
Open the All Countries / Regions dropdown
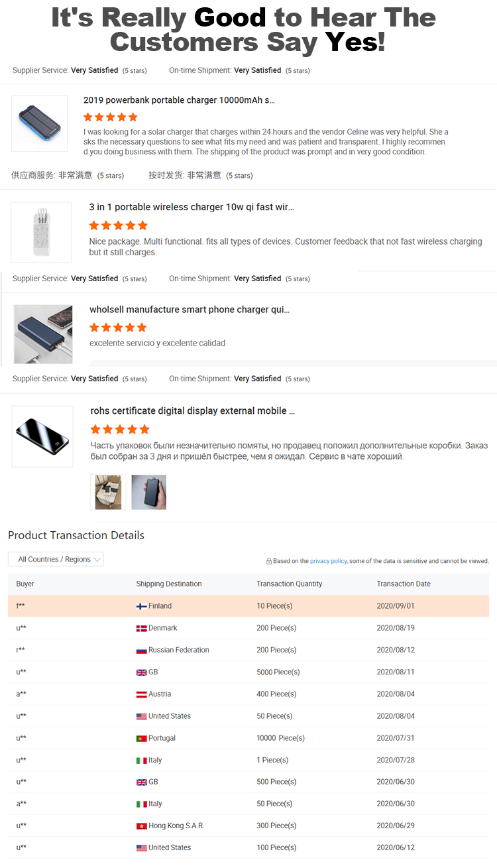[x=56, y=559]
